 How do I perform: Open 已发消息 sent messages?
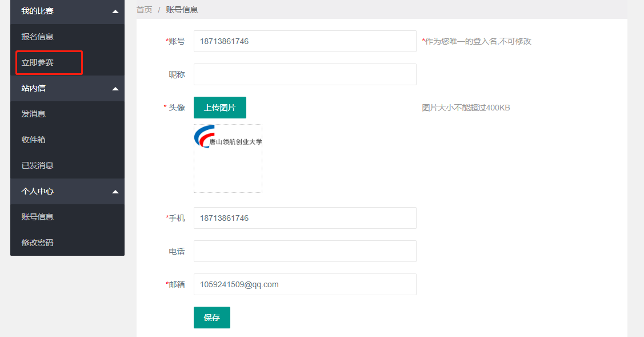coord(38,165)
